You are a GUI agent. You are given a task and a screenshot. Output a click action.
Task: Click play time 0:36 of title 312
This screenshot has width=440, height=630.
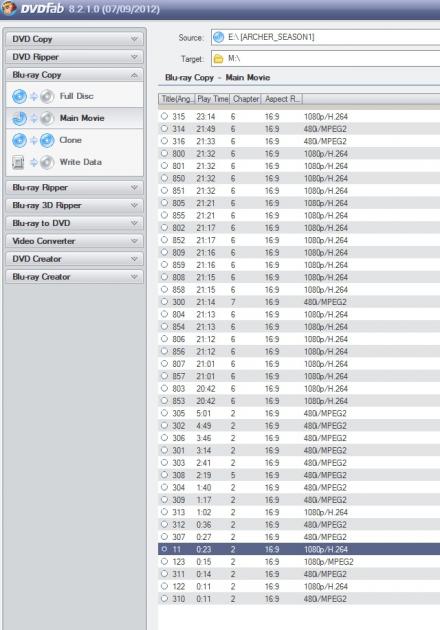[x=204, y=525]
